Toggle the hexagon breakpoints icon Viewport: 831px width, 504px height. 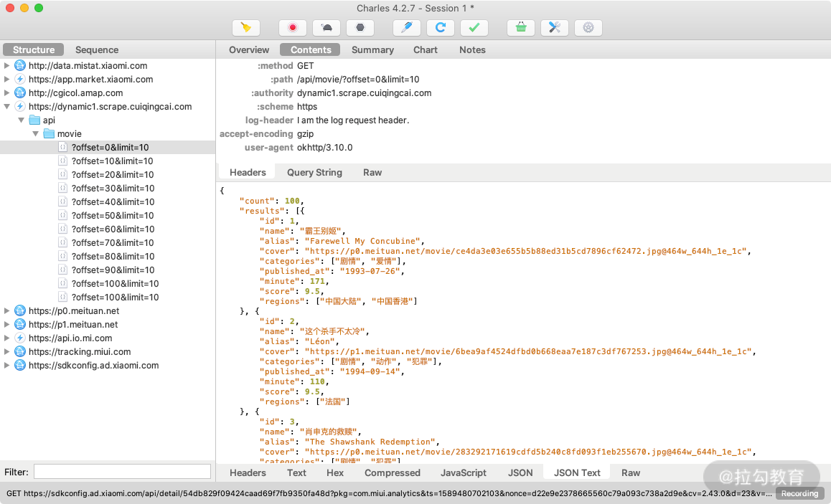[x=360, y=28]
